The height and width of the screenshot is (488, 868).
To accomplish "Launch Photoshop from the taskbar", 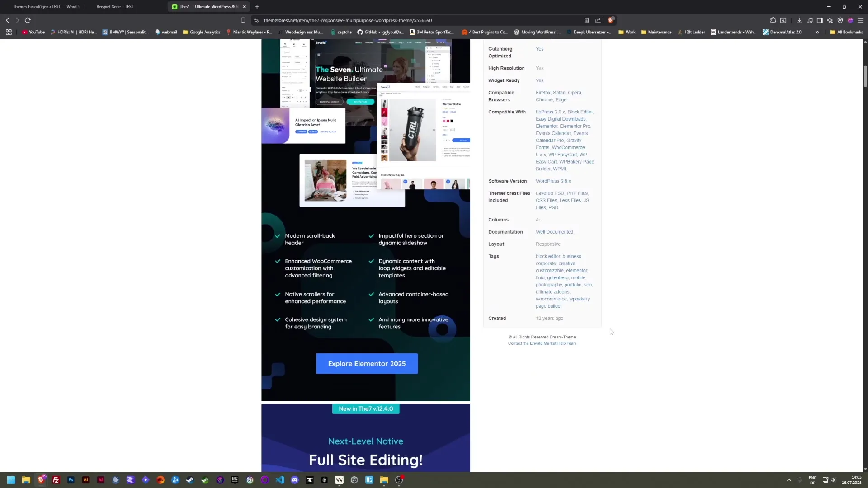I will coord(71,480).
